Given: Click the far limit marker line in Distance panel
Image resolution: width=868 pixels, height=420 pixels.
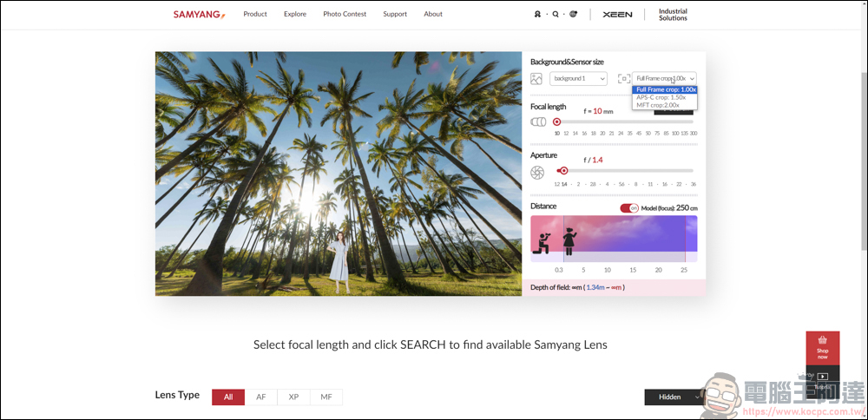Looking at the screenshot, I should [686, 239].
